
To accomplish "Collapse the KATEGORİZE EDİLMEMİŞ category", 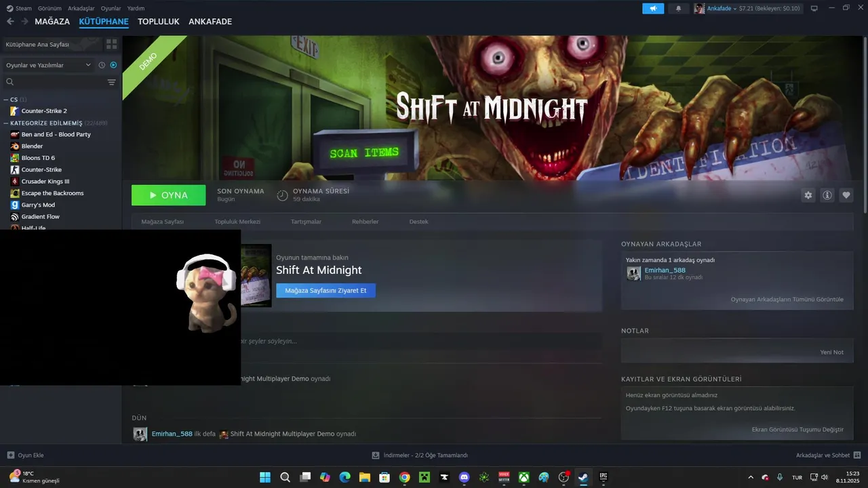I will click(6, 123).
